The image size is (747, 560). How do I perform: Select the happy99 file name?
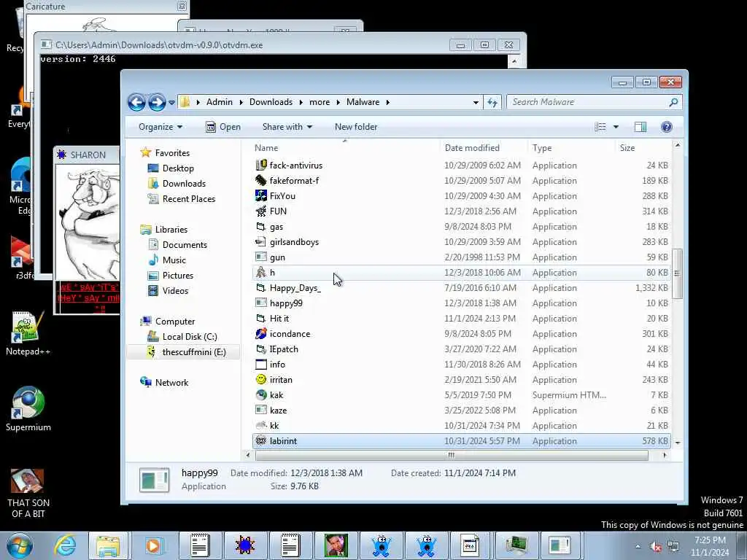(x=286, y=303)
